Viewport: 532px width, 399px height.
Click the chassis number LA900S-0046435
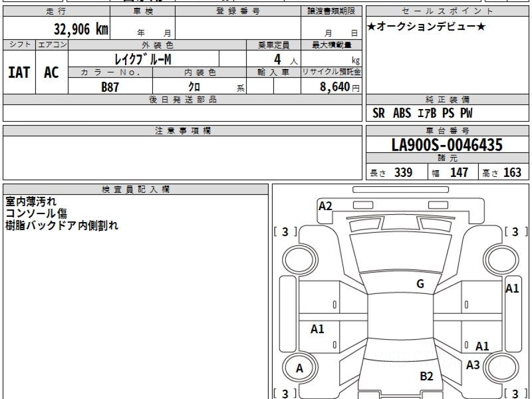(x=447, y=145)
